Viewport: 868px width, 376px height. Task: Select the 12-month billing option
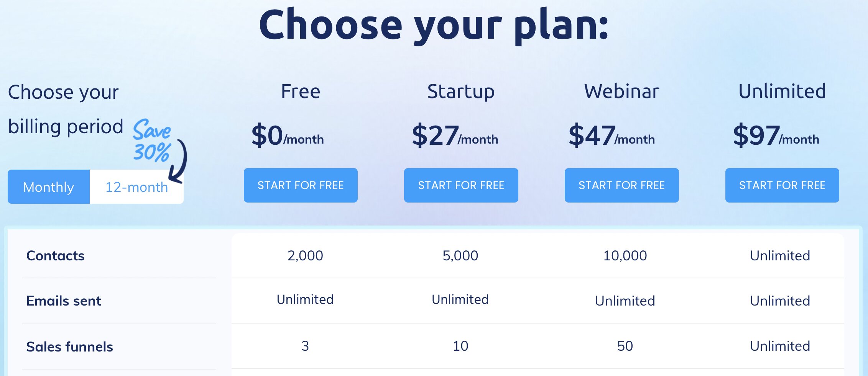(x=136, y=186)
